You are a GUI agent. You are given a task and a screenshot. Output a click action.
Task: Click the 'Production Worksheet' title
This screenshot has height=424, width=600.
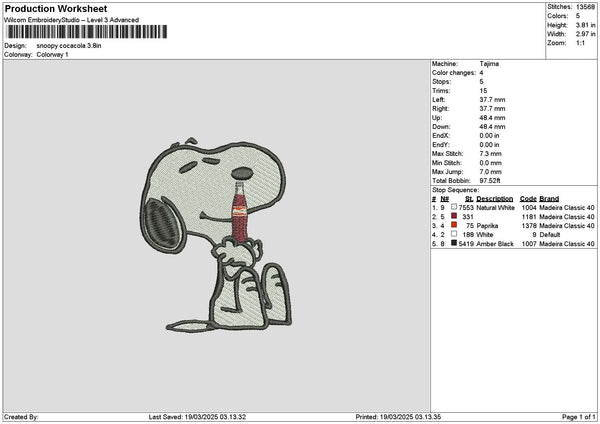(56, 8)
